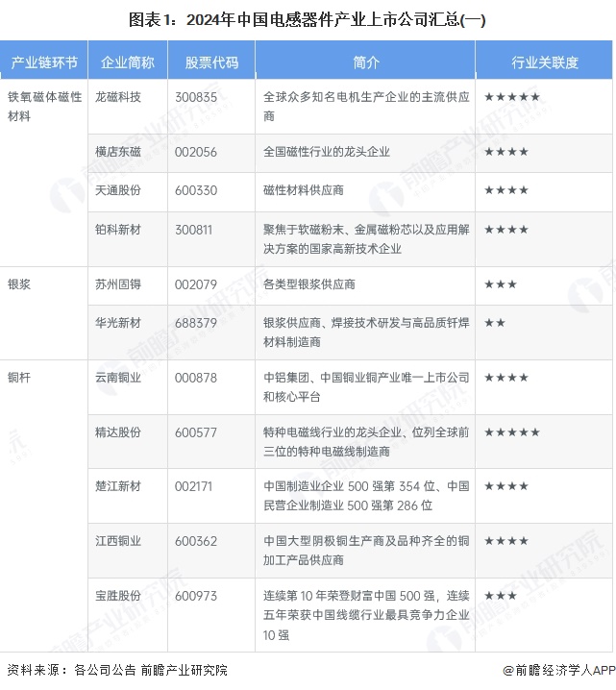The image size is (616, 690).
Task: Click the @前瞻经济学人APP credit
Action: (x=558, y=670)
